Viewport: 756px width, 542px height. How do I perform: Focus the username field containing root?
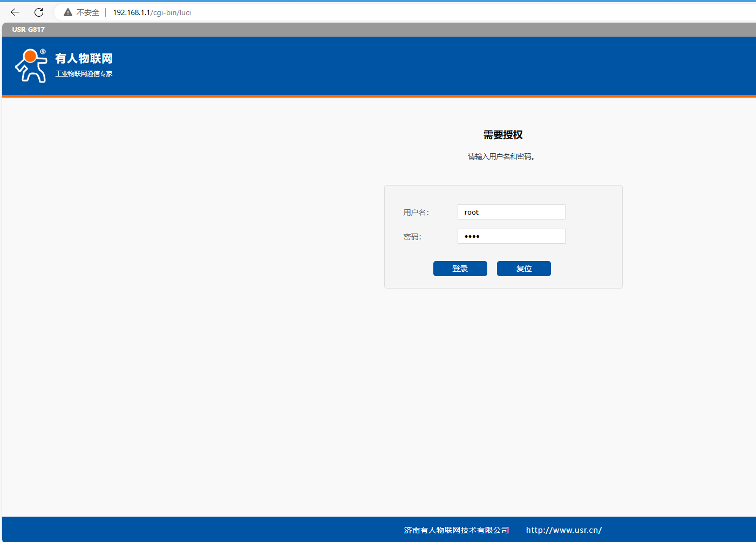[511, 212]
